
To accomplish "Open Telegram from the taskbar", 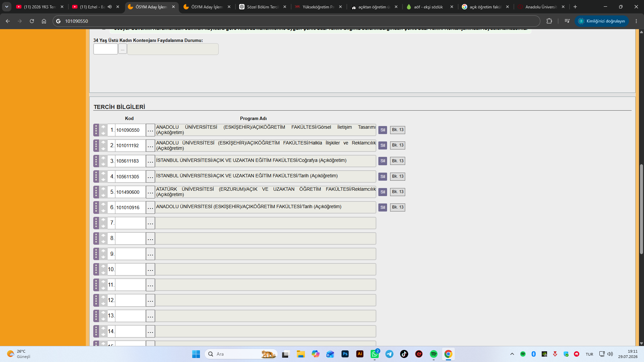I will (389, 354).
